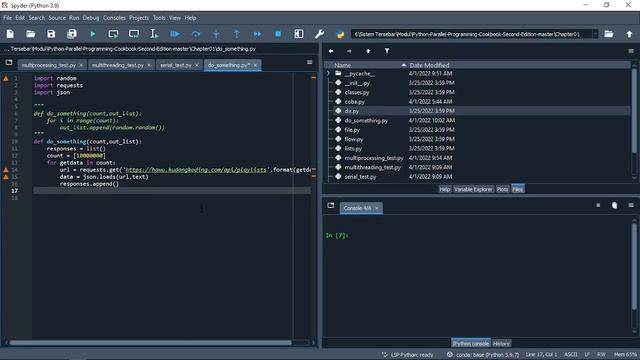Click the console input prompt area
Image resolution: width=640 pixels, height=360 pixels.
click(x=478, y=236)
